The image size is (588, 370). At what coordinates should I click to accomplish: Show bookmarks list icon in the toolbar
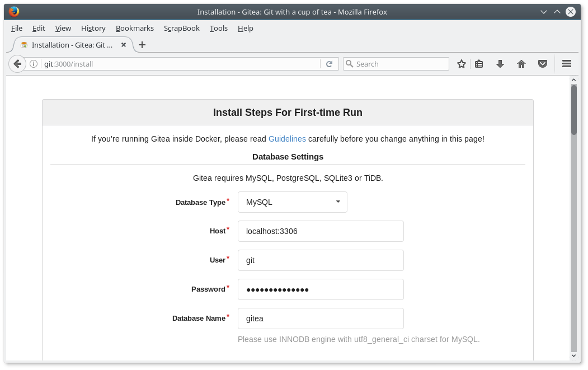[x=479, y=64]
